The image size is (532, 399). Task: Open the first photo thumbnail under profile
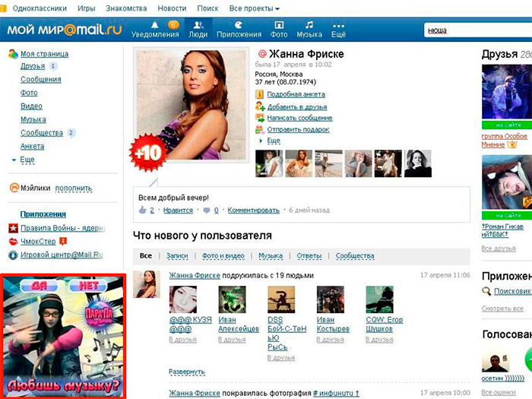[x=269, y=163]
